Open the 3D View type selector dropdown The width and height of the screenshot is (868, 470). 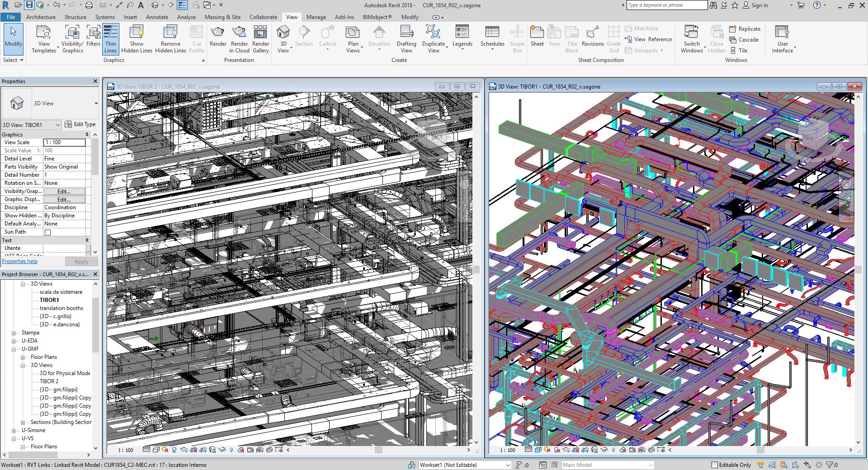pos(96,103)
